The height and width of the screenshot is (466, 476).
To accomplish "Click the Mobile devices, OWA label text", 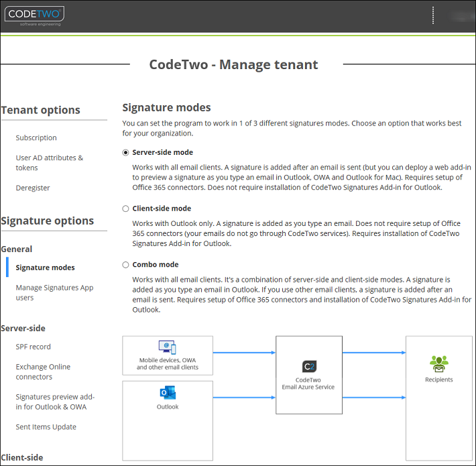I will 168,363.
